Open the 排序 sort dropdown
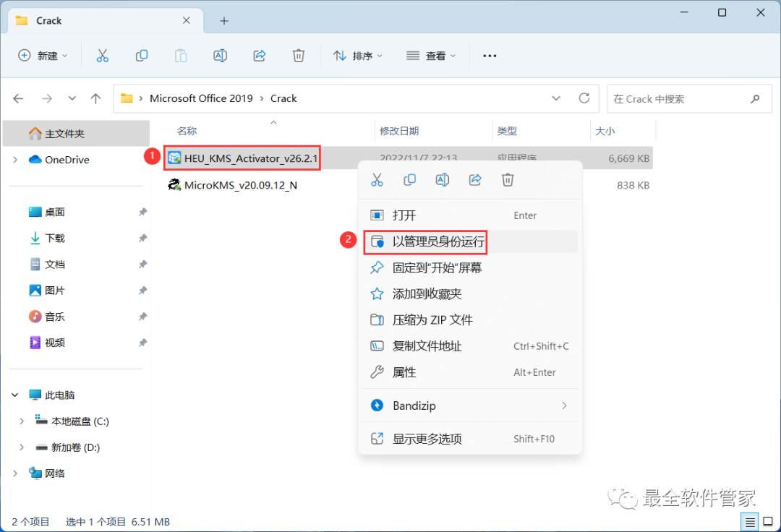Viewport: 781px width, 532px height. [358, 56]
